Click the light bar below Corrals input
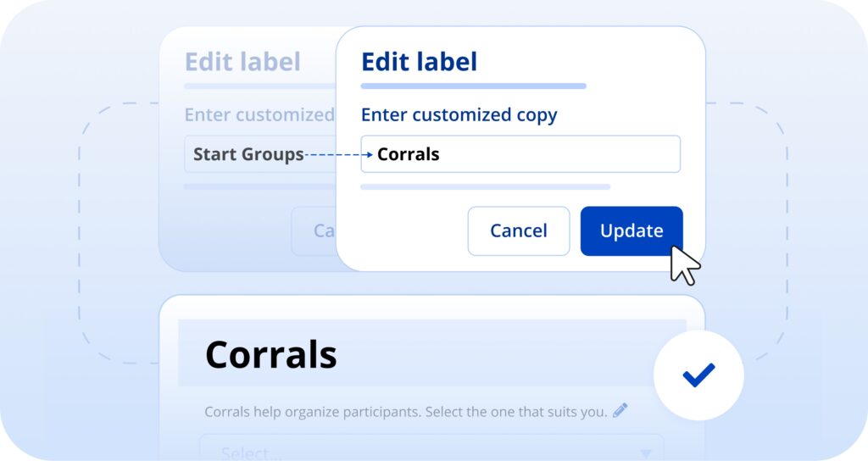This screenshot has height=461, width=868. click(485, 186)
